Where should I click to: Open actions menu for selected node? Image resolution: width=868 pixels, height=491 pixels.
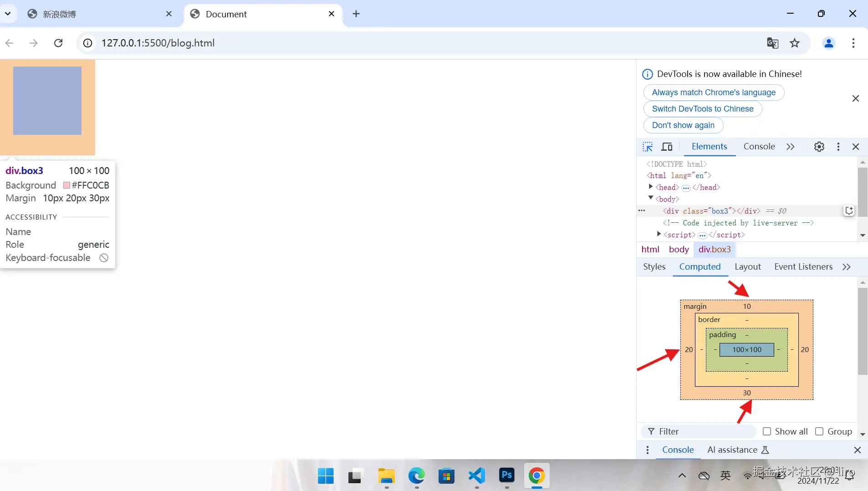(642, 211)
